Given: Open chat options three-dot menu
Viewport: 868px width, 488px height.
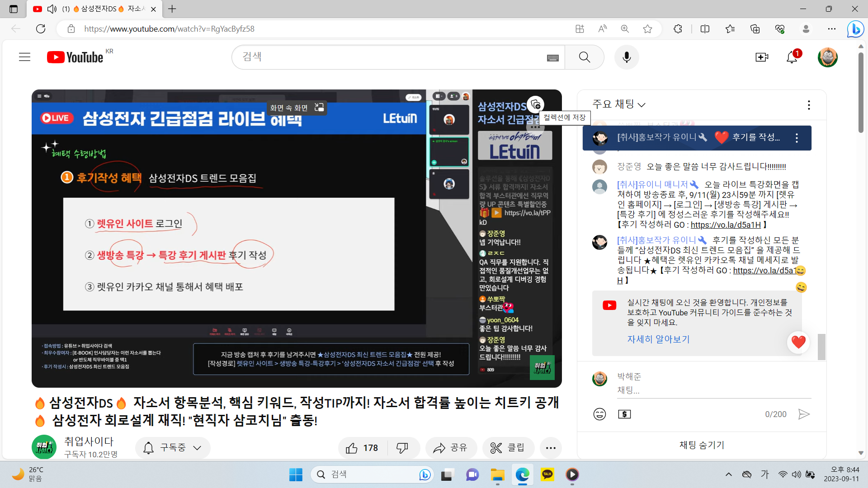Looking at the screenshot, I should tap(809, 105).
